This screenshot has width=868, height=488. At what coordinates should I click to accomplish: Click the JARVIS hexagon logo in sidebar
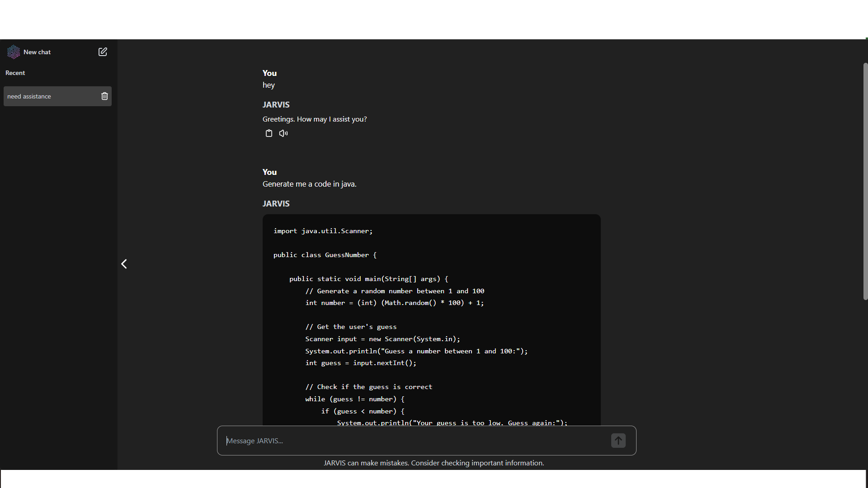[x=13, y=52]
